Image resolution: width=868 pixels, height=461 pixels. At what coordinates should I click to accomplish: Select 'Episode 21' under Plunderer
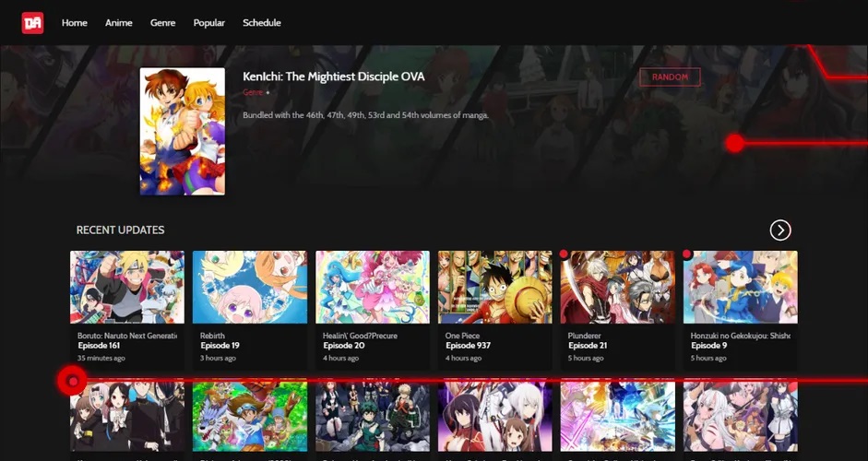click(588, 346)
